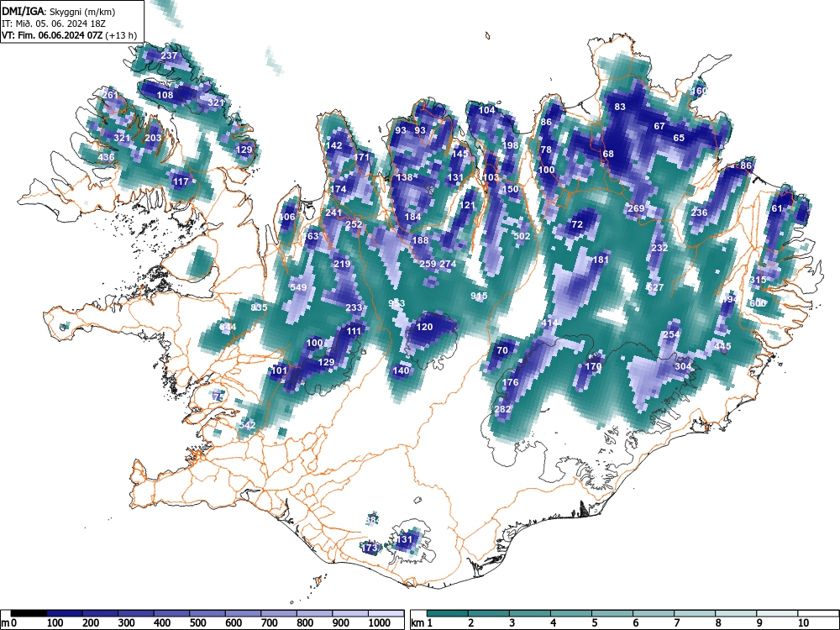Pick the pale lavender 900–1000 m legend swatch
840x630 pixels.
(x=350, y=613)
